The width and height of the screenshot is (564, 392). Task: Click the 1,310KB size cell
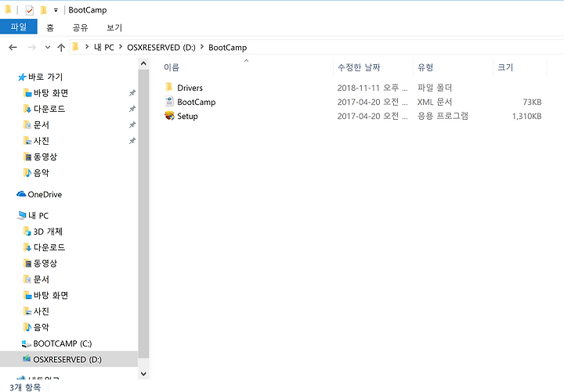coord(526,116)
